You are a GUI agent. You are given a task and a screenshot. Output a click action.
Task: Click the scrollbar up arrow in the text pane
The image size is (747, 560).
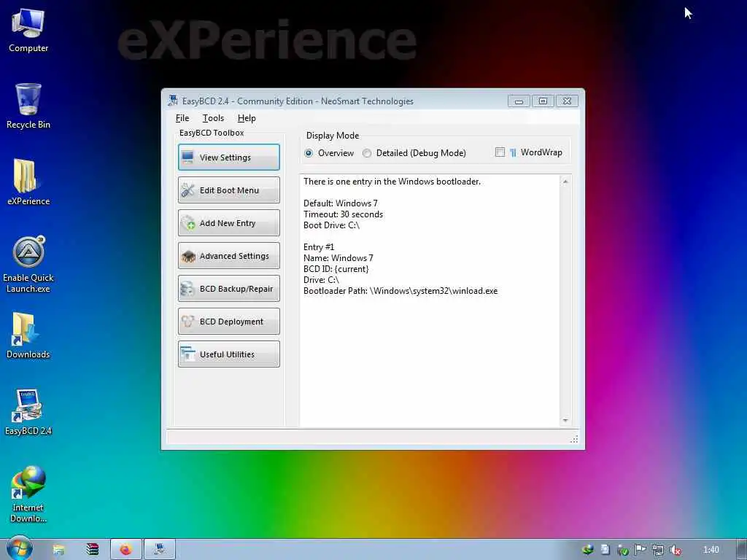[x=565, y=182]
